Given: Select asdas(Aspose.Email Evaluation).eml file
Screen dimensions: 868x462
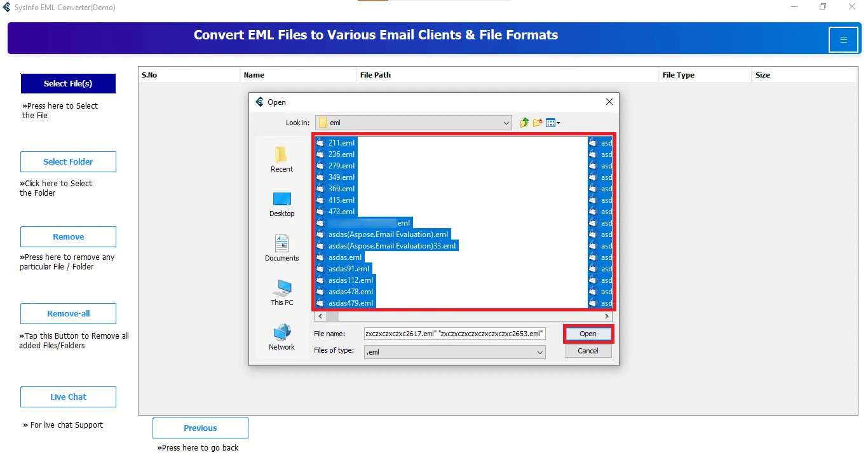Looking at the screenshot, I should (383, 234).
